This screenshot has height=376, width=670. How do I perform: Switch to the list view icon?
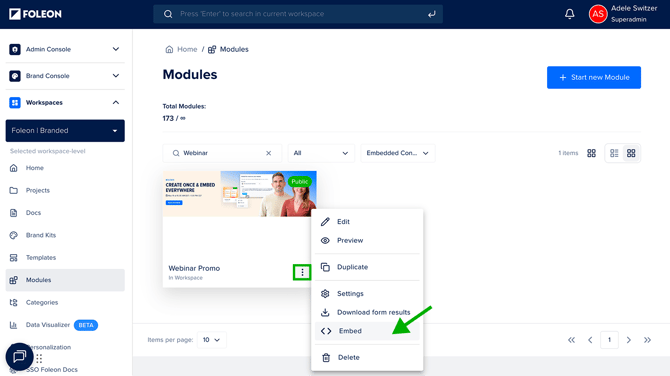[x=614, y=153]
